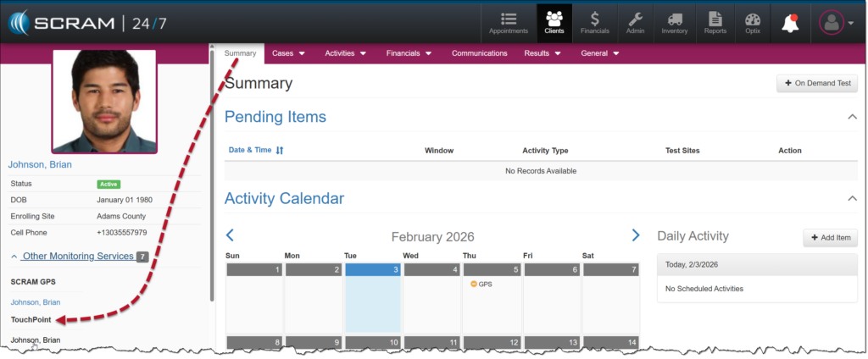Select the Summary tab
868x359 pixels.
click(x=240, y=53)
